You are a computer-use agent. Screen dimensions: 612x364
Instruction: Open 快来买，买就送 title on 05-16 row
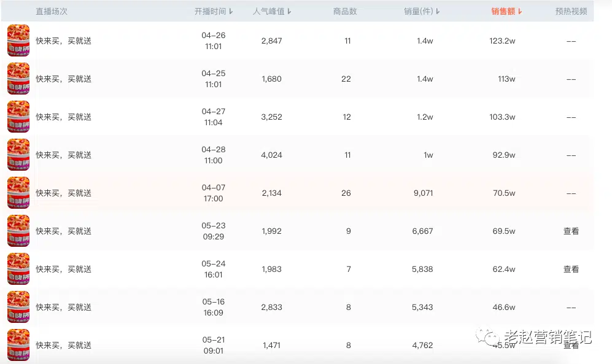(64, 307)
